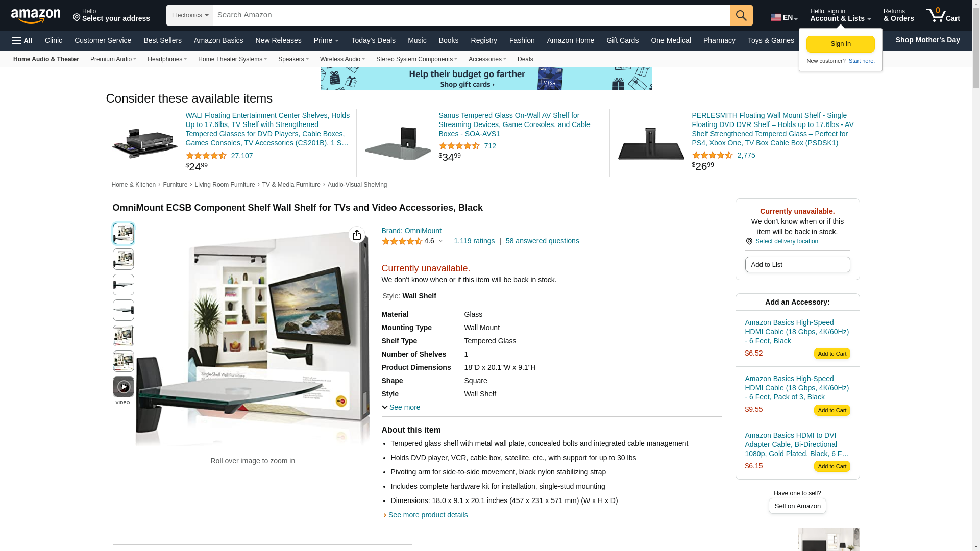Click the Amazon logo
The image size is (980, 551).
point(36,16)
